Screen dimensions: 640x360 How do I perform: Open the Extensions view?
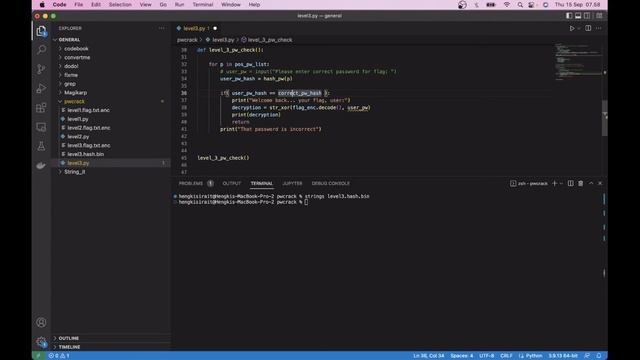(x=41, y=108)
